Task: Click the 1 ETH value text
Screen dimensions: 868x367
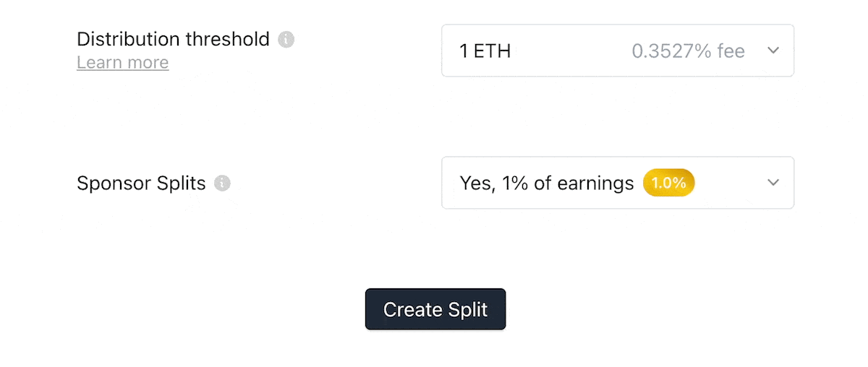Action: tap(485, 51)
